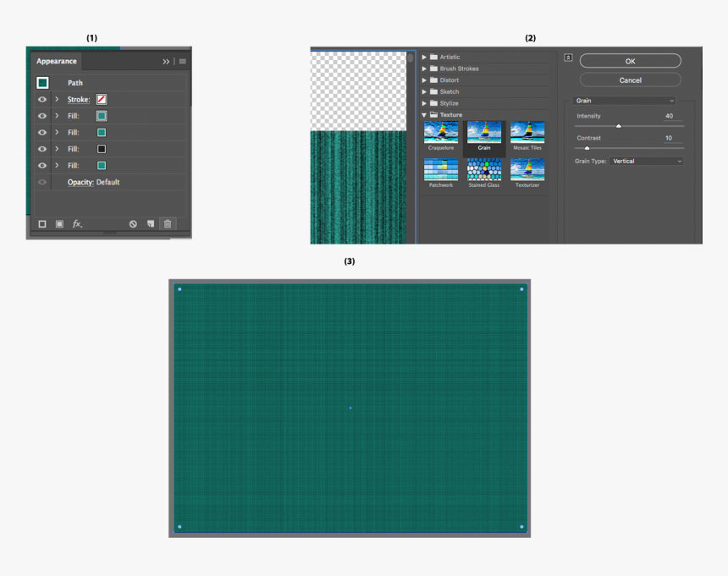The height and width of the screenshot is (576, 728).
Task: Select the Stained Glass filter thumbnail
Action: (x=484, y=169)
